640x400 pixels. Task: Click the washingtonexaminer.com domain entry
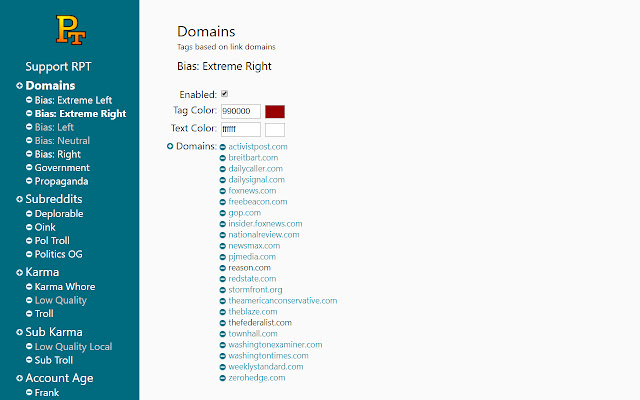(275, 345)
